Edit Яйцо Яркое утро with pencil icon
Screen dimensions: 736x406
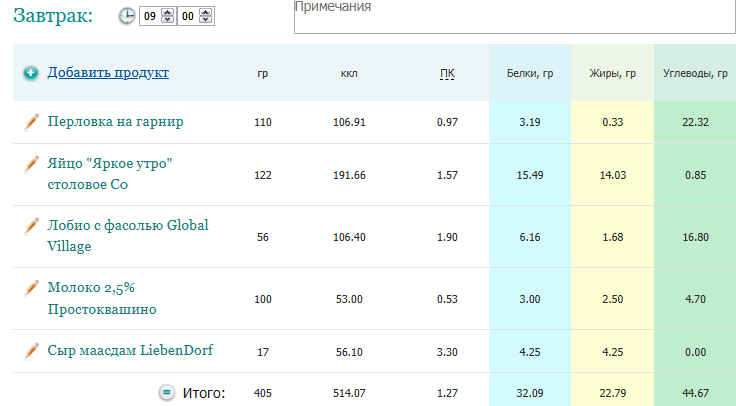31,164
